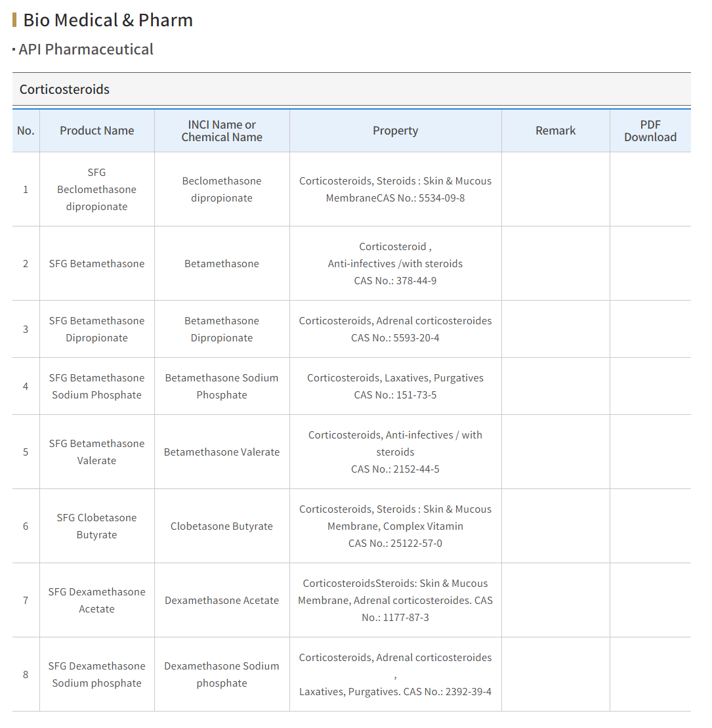The height and width of the screenshot is (728, 712).
Task: Click the SFG Betamethasone product cell
Action: point(96,264)
